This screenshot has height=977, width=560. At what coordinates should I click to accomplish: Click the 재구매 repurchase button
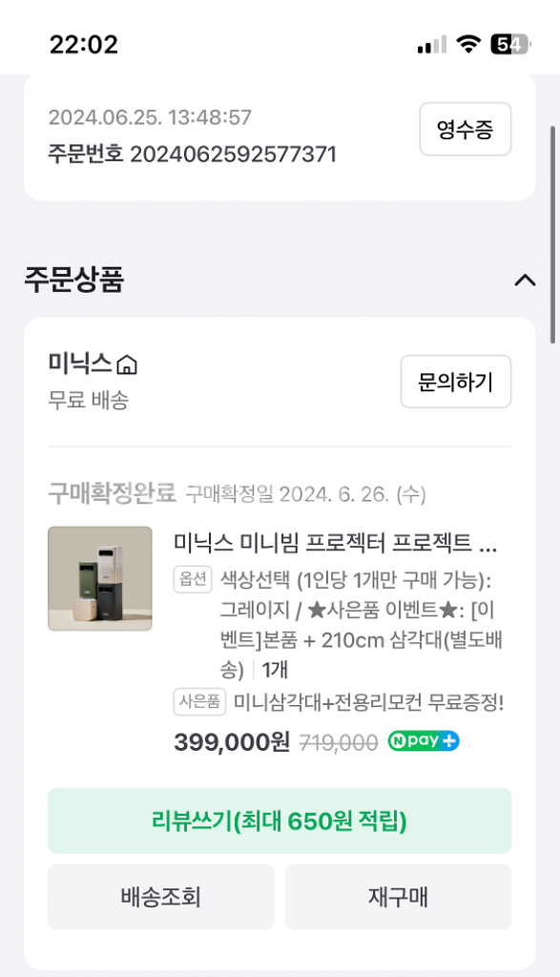pyautogui.click(x=398, y=896)
